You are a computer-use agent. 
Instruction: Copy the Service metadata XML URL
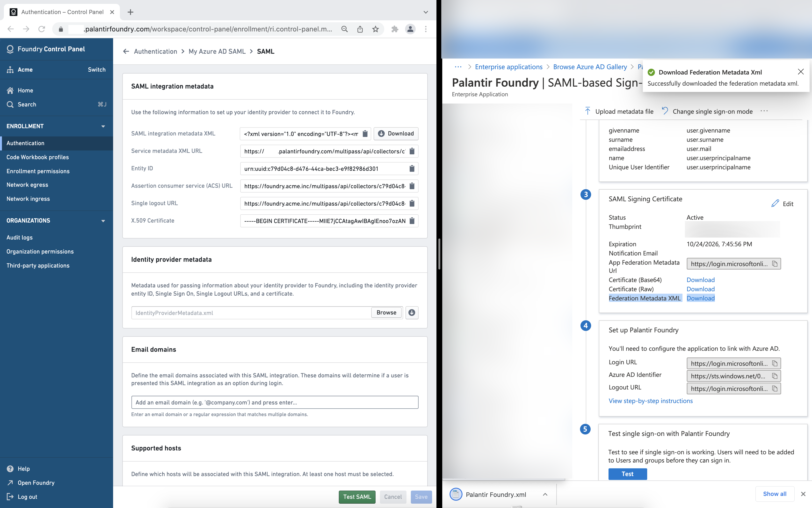(x=412, y=151)
